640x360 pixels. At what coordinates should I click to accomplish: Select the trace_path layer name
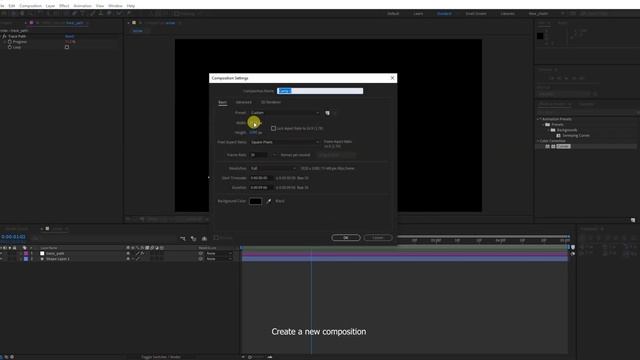pos(55,253)
